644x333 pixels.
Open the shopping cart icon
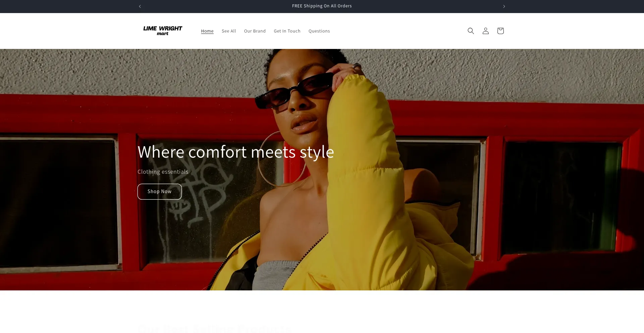click(x=500, y=31)
